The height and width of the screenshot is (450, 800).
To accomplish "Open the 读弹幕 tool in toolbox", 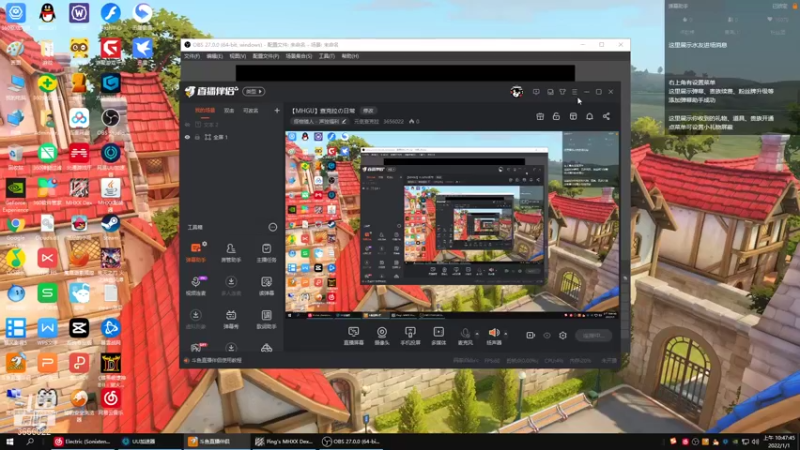I will 266,285.
